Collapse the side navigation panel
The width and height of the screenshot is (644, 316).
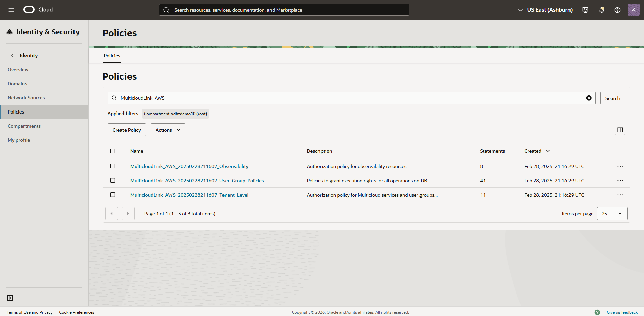(10, 298)
